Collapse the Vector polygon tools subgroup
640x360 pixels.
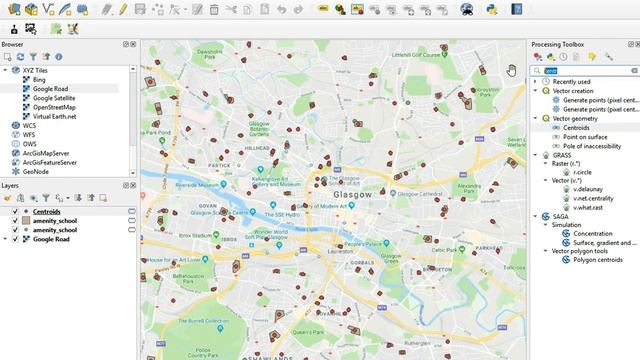tap(545, 251)
